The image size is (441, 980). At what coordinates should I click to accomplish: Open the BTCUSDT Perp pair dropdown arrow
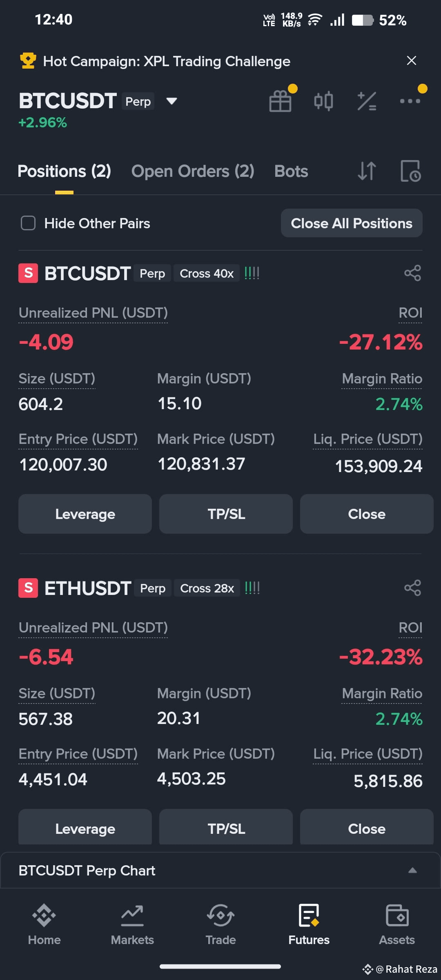coord(172,101)
